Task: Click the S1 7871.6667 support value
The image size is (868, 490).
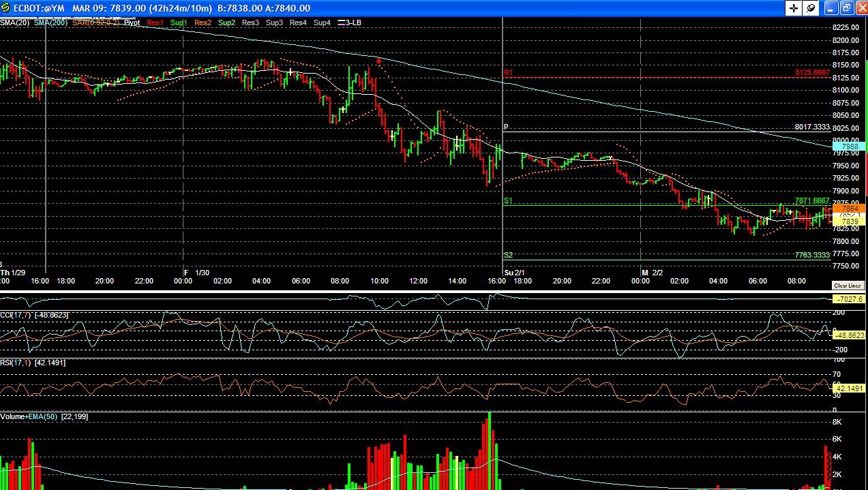Action: click(x=812, y=201)
